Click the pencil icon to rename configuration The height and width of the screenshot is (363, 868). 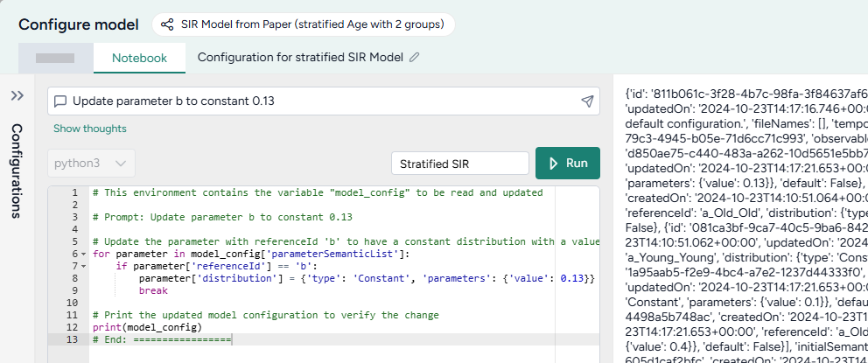coord(415,58)
